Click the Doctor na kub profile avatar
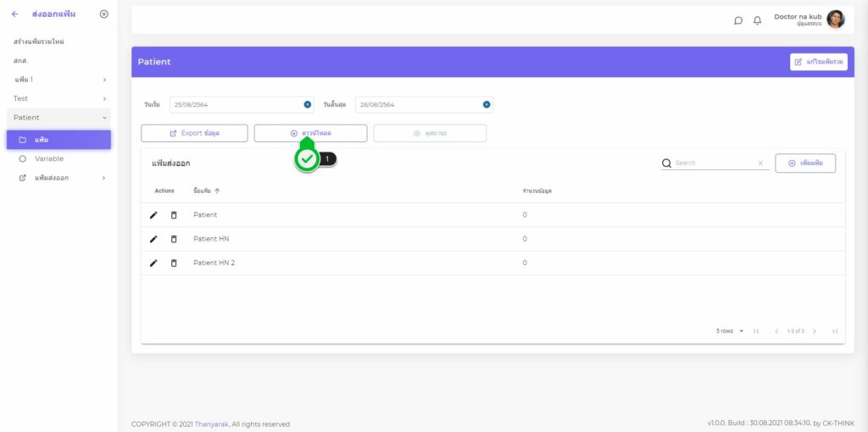 click(x=835, y=19)
